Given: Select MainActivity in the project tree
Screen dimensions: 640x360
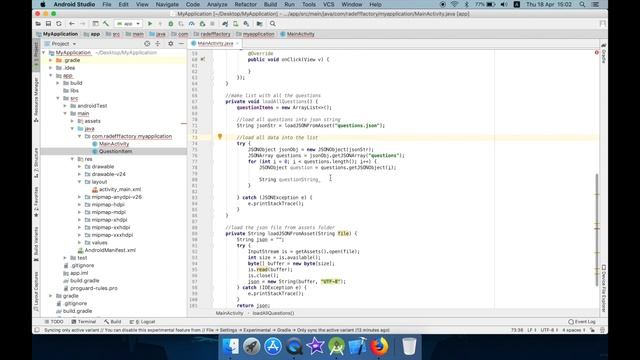Looking at the screenshot, I should [x=114, y=144].
